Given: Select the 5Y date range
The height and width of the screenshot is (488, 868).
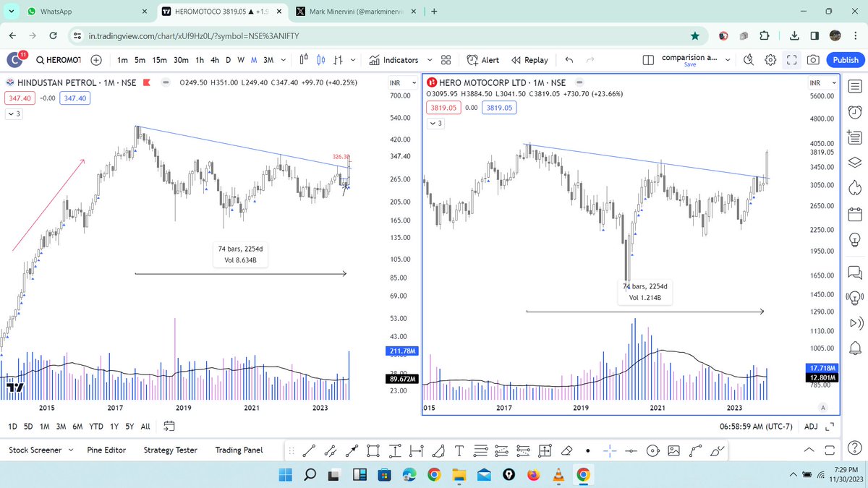Looking at the screenshot, I should coord(129,427).
